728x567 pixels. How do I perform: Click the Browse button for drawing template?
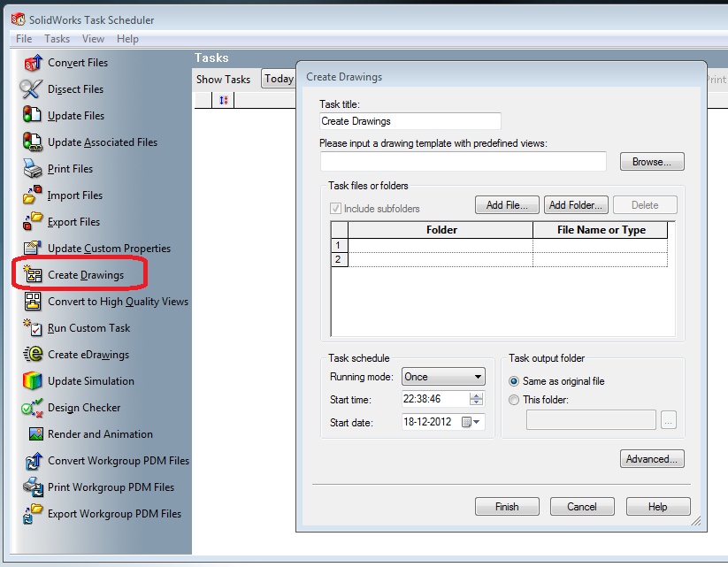point(652,162)
